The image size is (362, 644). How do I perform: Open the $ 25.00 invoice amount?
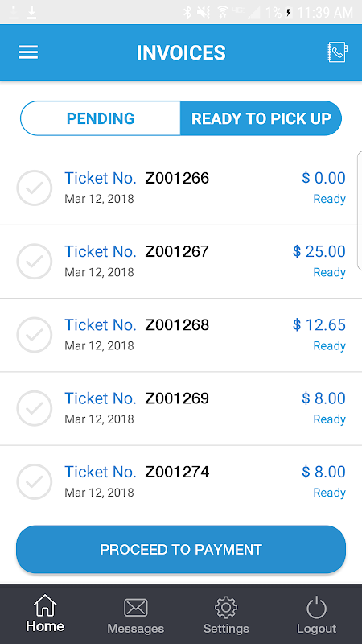(x=319, y=251)
